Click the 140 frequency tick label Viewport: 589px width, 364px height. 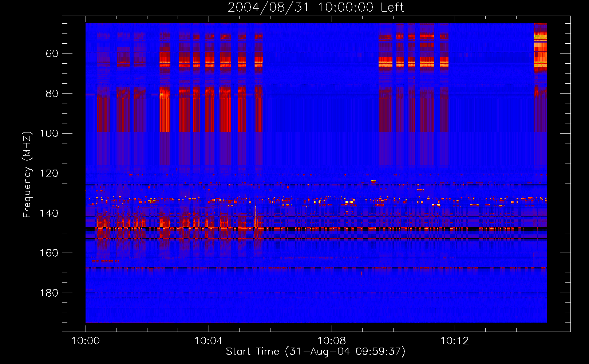49,213
